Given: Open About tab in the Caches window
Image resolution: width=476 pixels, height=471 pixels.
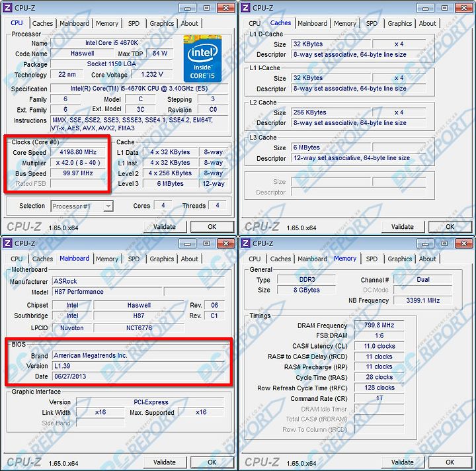Looking at the screenshot, I should (x=428, y=23).
